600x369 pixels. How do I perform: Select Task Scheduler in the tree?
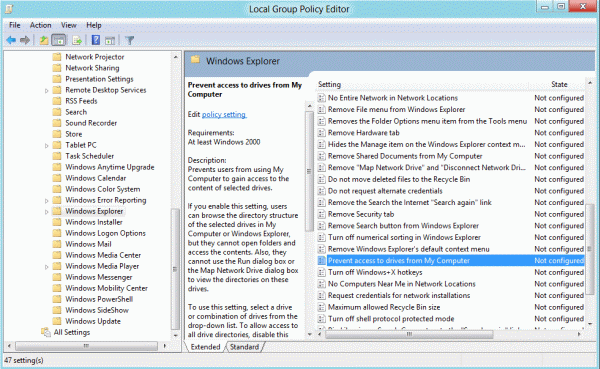(x=90, y=156)
